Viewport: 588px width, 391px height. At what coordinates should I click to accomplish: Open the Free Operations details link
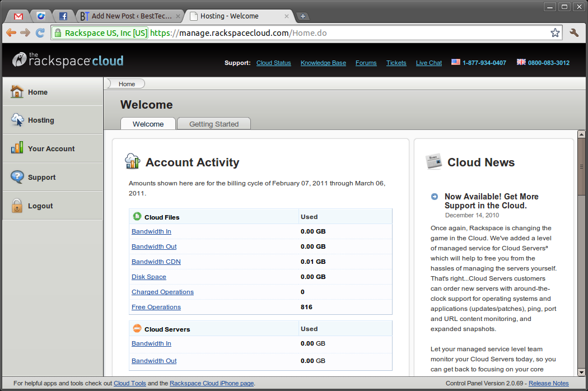156,307
